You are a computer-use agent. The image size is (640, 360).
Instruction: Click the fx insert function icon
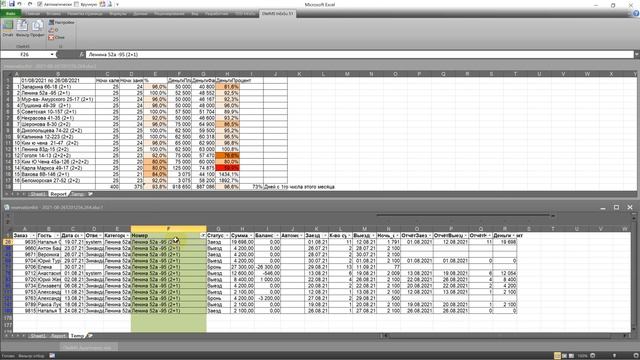(x=82, y=54)
